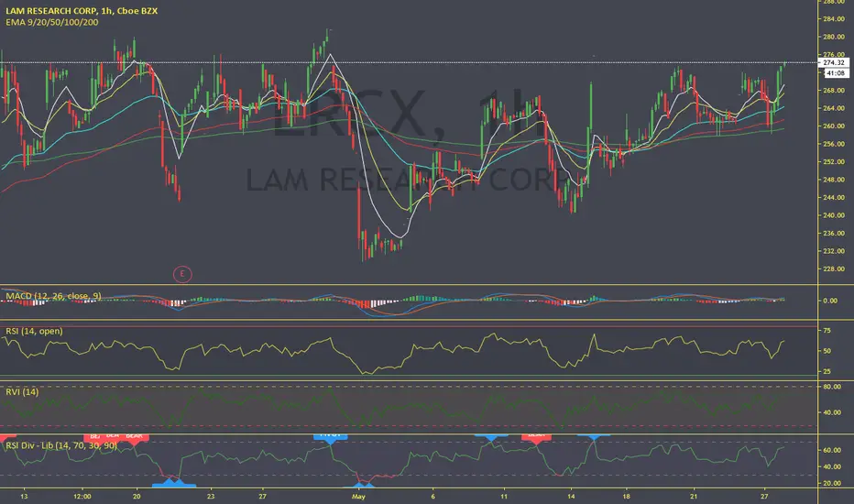Click the RSI Div pane 20.00 label

(x=832, y=483)
